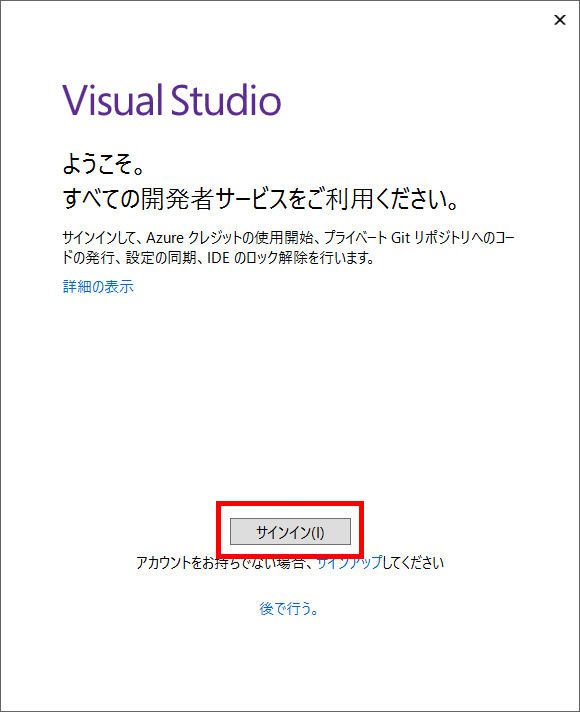
Task: Start Microsoft account sign-in with サインイン(I)
Action: [x=290, y=531]
